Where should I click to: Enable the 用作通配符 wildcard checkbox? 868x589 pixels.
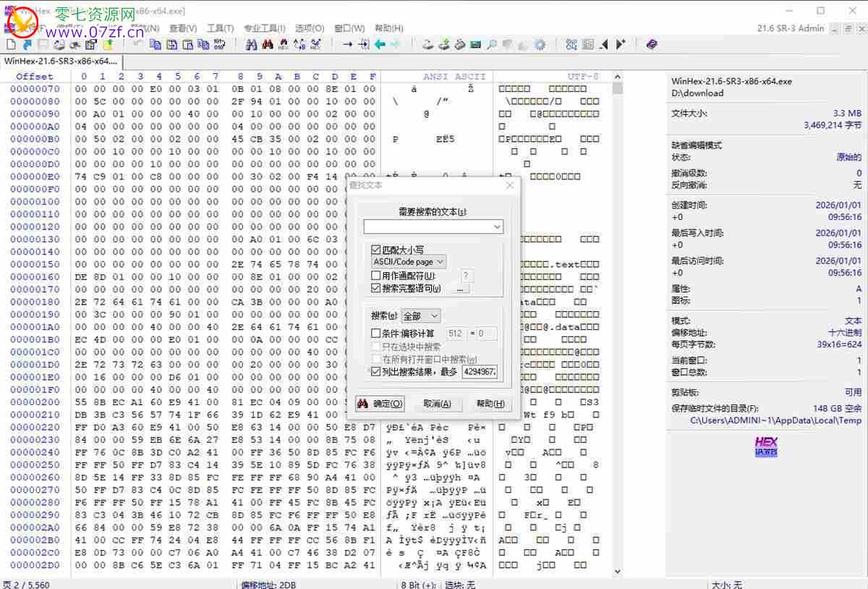coord(376,276)
